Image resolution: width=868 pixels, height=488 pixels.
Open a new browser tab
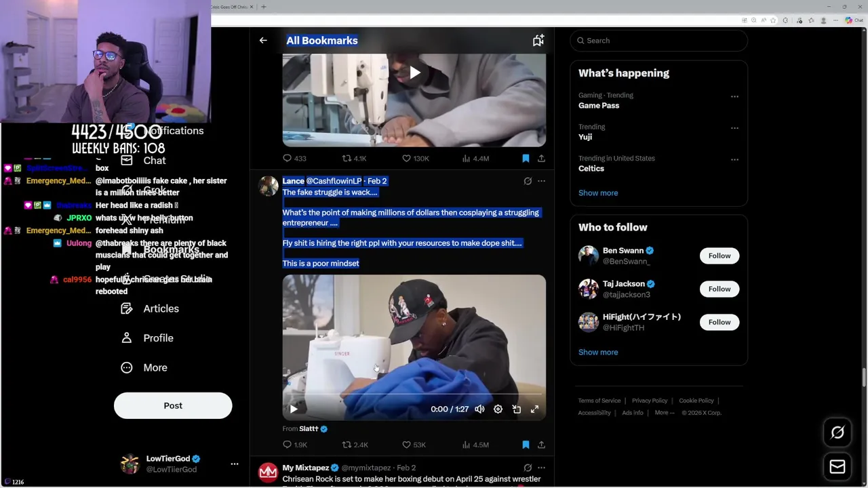click(x=264, y=7)
